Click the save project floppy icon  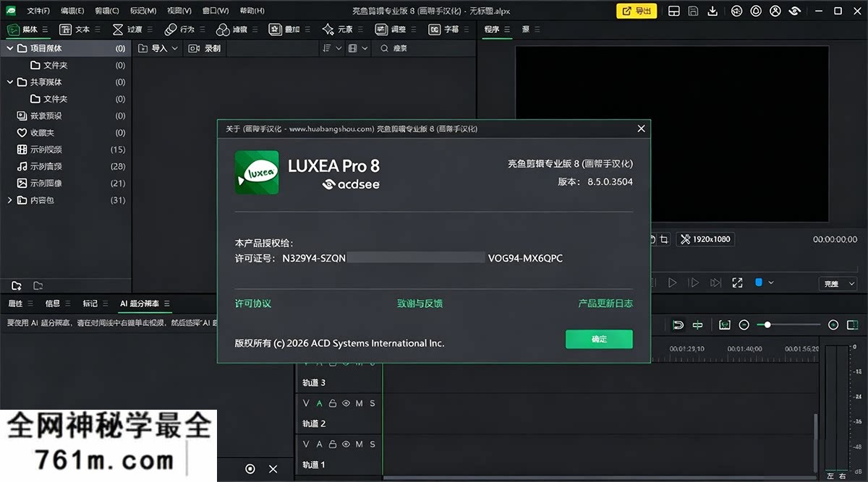tap(693, 11)
